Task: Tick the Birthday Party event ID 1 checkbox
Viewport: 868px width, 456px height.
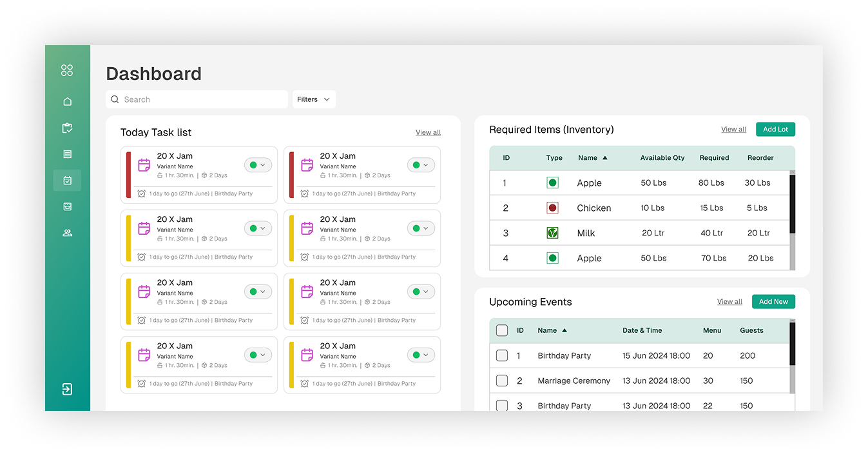Action: (x=502, y=355)
